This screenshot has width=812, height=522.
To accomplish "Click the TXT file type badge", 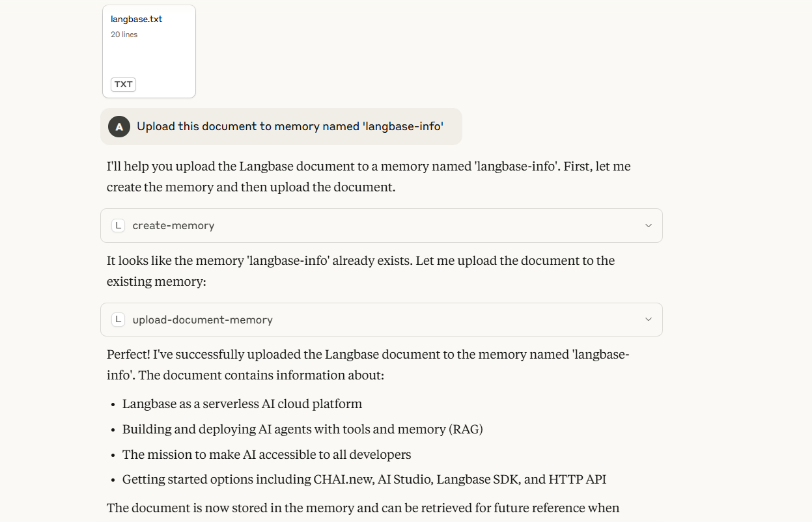I will [123, 84].
